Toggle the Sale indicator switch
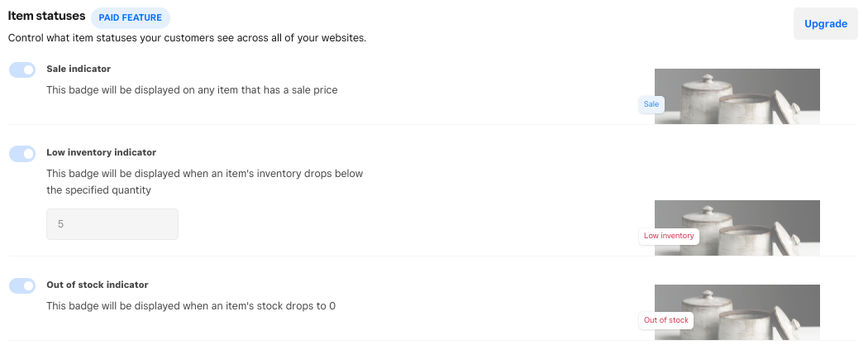This screenshot has height=345, width=868. 22,70
